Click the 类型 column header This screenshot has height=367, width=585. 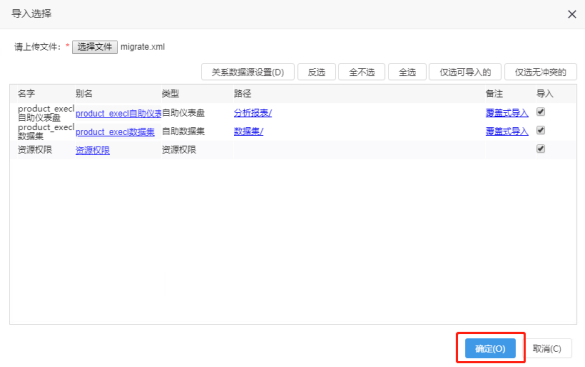point(171,94)
